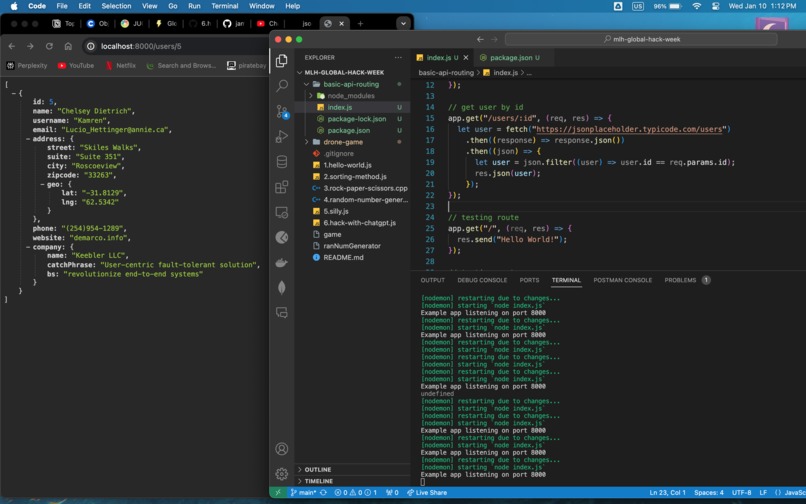Open the Run and Debug view
This screenshot has width=806, height=504.
point(282,136)
